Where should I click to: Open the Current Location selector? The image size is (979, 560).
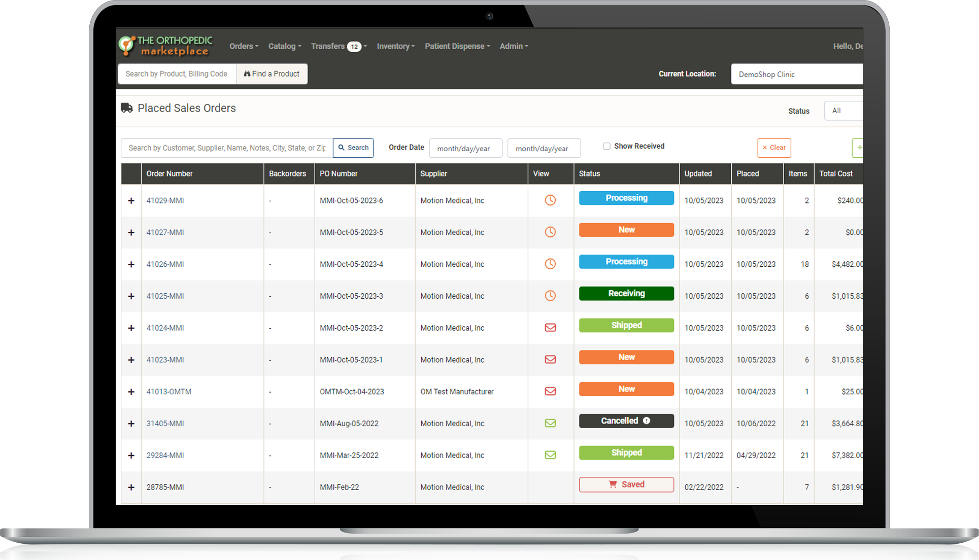tap(796, 74)
